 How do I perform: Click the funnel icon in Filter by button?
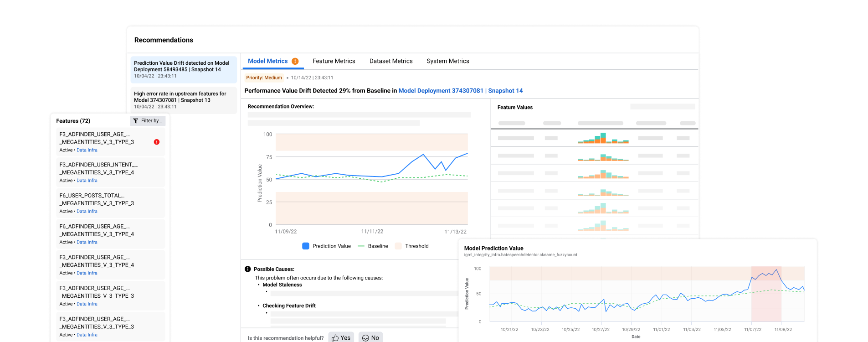[136, 121]
